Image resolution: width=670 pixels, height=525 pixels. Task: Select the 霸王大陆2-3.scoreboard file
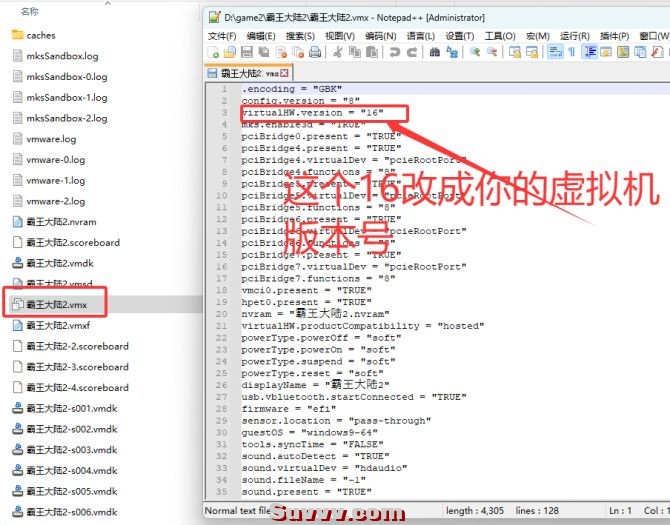(x=71, y=367)
